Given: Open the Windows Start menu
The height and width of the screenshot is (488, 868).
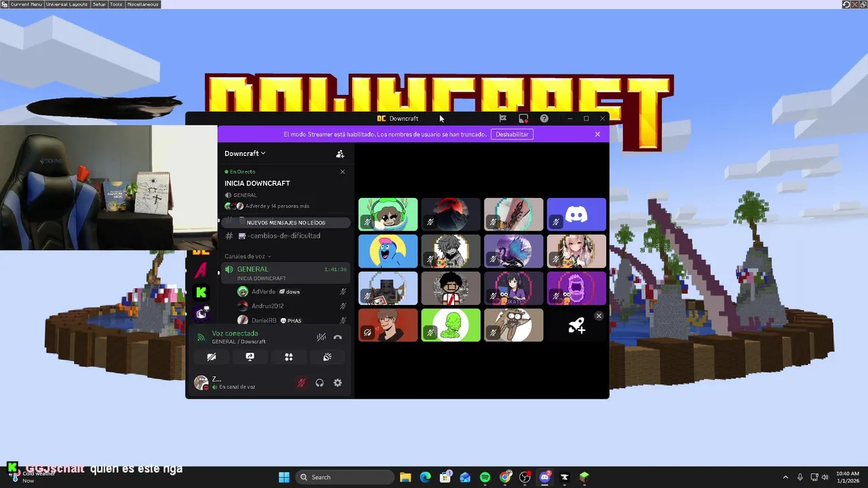Looking at the screenshot, I should coord(284,477).
